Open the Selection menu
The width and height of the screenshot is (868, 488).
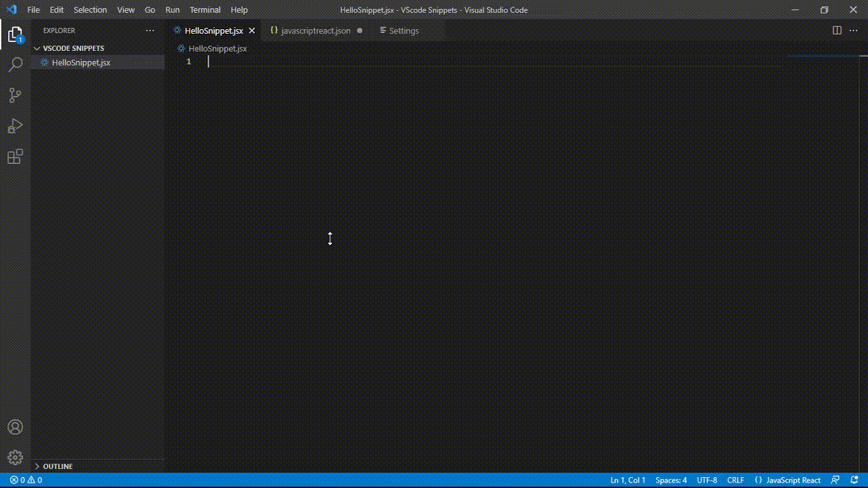(90, 10)
